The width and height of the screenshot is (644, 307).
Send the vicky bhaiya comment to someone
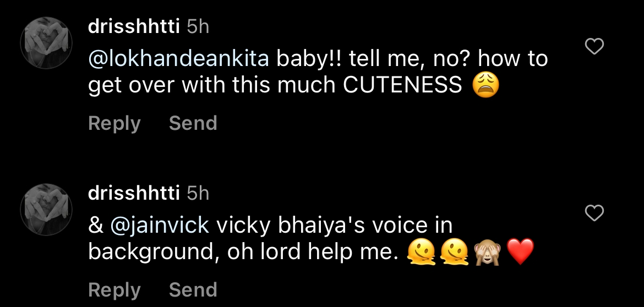coord(193,289)
